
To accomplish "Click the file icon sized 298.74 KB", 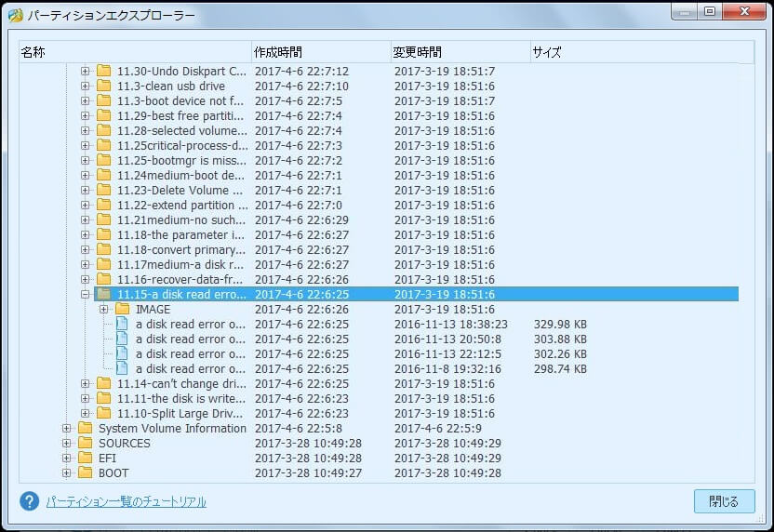I will coord(122,369).
